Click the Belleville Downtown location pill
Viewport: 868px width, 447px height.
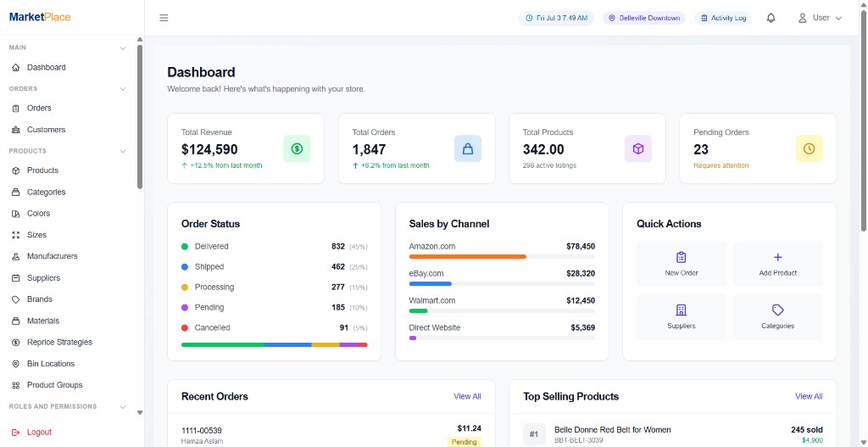[644, 19]
